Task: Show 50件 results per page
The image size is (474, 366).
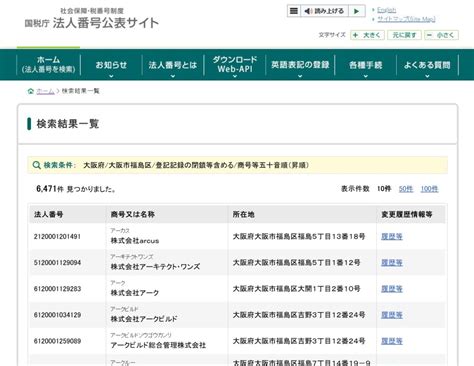Action: pyautogui.click(x=406, y=189)
